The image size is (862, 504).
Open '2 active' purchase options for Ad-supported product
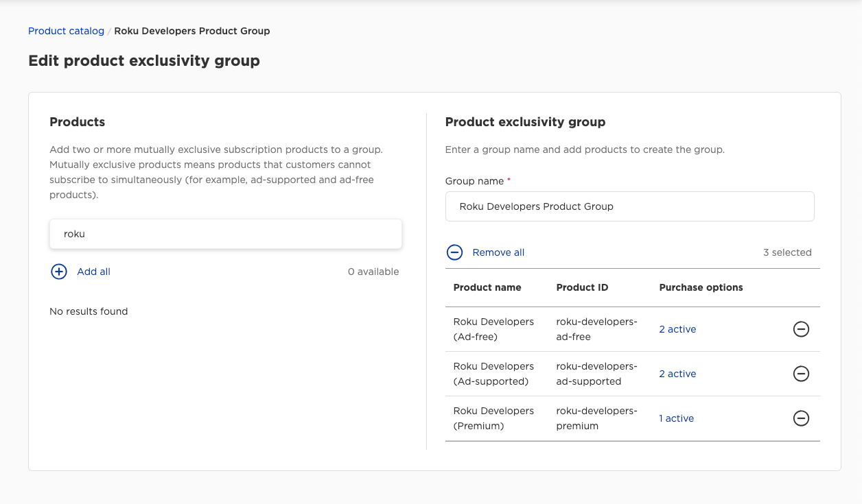[677, 374]
